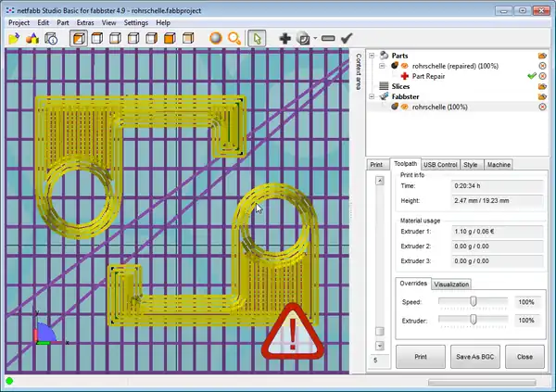The image size is (556, 392).
Task: Click the checkmark apply icon in toolbar
Action: click(347, 38)
